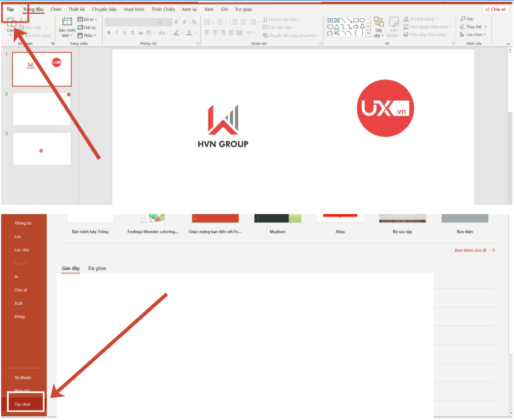514x420 pixels.
Task: Open the Bố trí (Layout) icon
Action: point(80,20)
